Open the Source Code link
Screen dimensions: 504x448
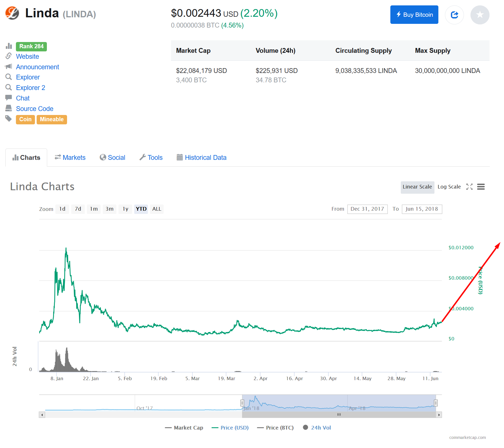(x=35, y=109)
